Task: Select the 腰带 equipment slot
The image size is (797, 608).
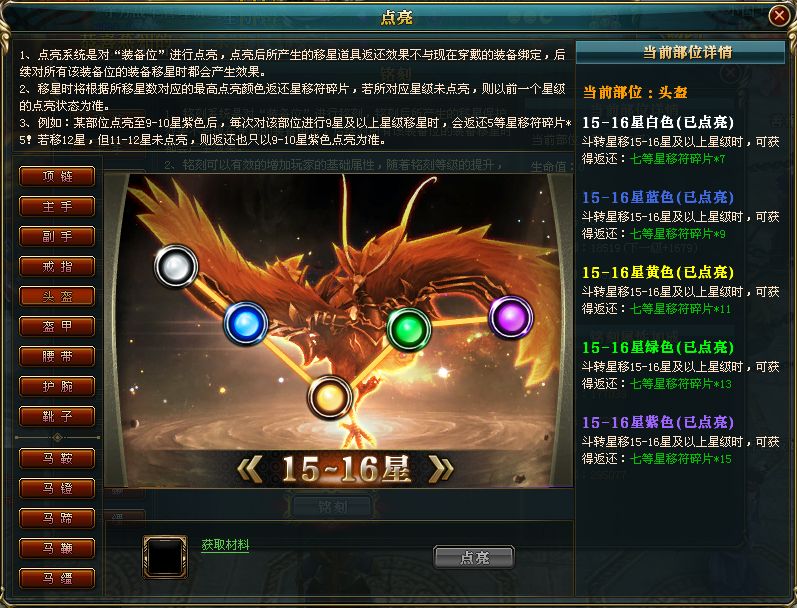Action: 57,356
